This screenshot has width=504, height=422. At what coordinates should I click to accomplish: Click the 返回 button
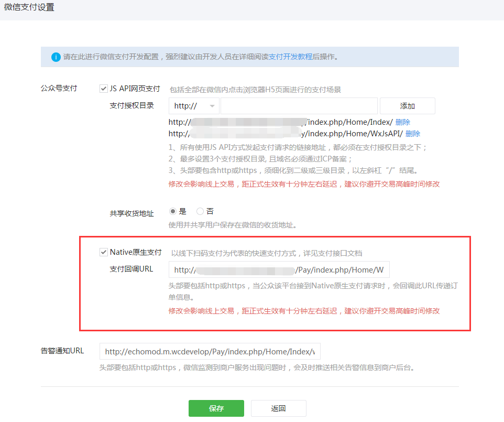(278, 408)
